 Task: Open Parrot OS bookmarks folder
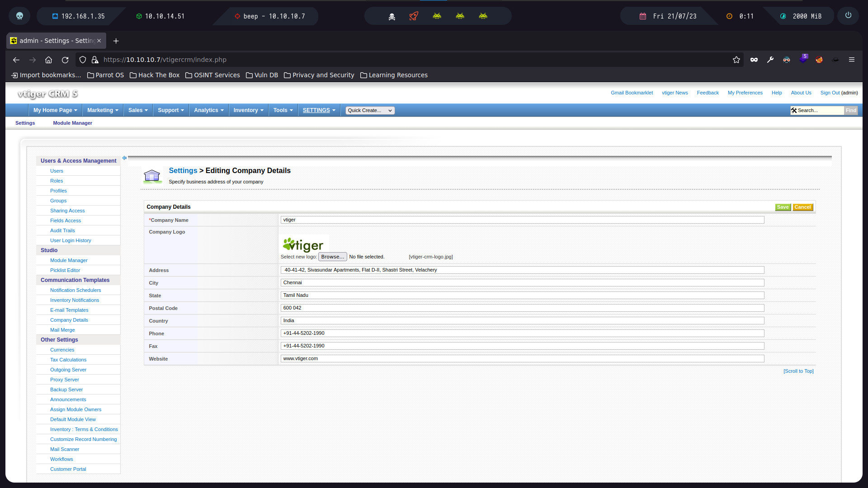pyautogui.click(x=105, y=75)
